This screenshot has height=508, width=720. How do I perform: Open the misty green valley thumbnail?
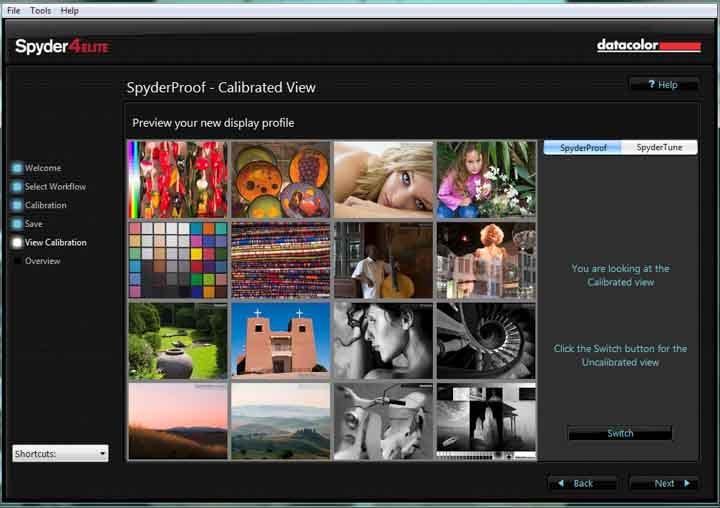281,422
